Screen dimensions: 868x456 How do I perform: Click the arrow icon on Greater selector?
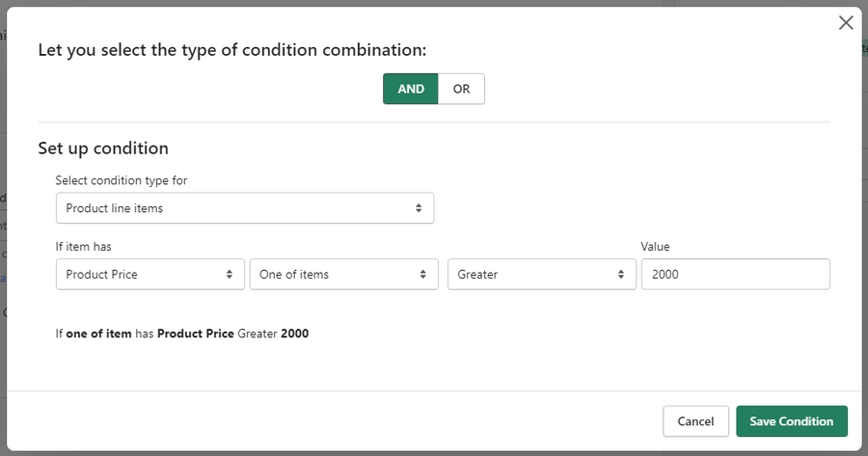pyautogui.click(x=621, y=275)
